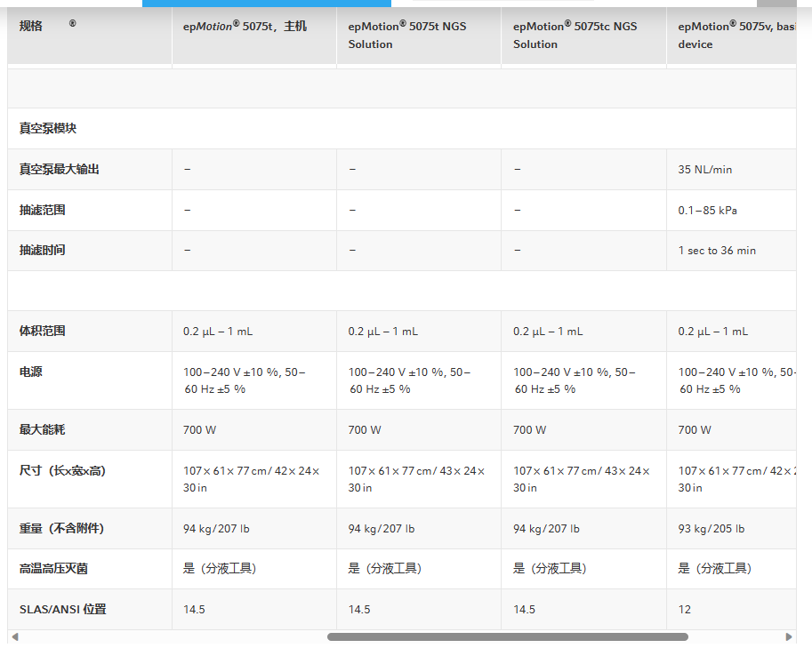The height and width of the screenshot is (664, 812).
Task: Select the epMotion 5075v basic device header
Action: (x=736, y=36)
